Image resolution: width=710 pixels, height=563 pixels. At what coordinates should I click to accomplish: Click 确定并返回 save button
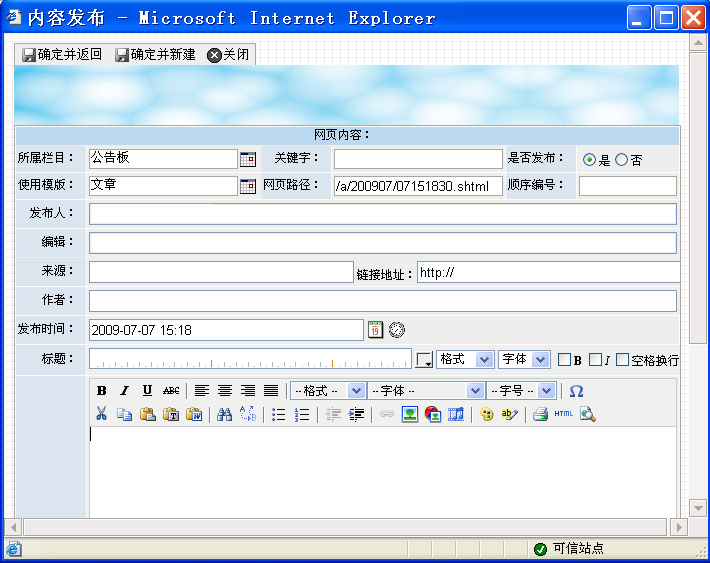pyautogui.click(x=62, y=55)
